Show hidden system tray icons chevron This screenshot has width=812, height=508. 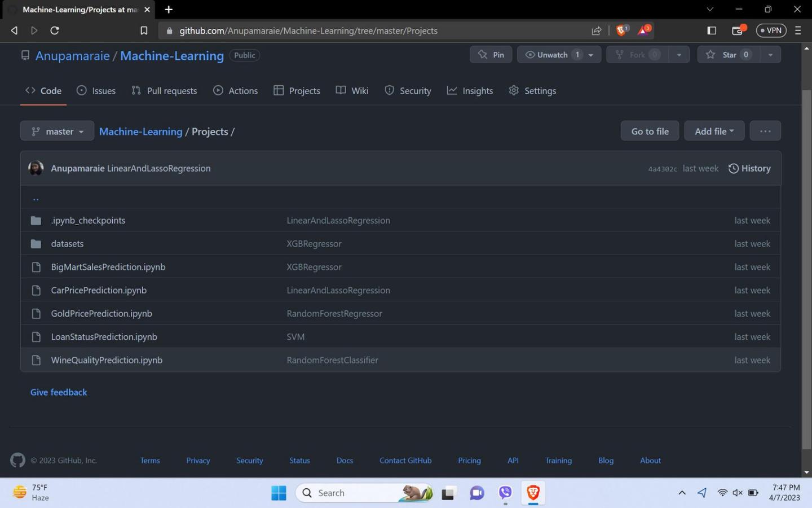[x=682, y=493]
